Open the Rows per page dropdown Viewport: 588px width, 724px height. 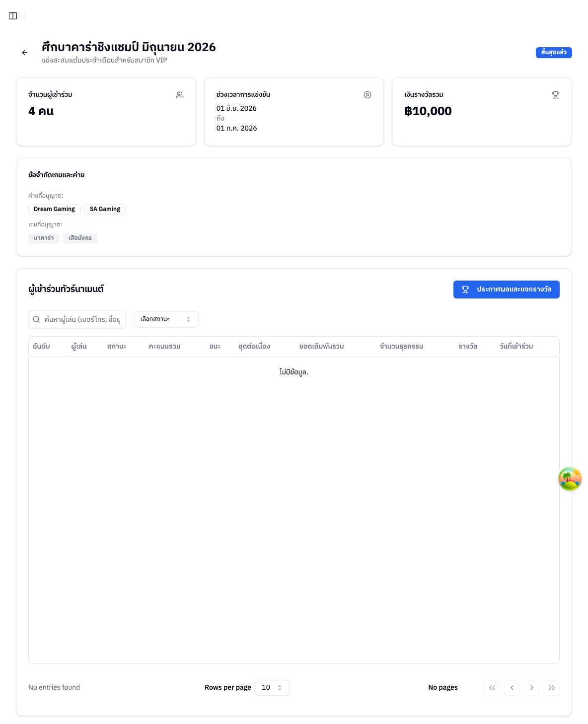point(273,688)
